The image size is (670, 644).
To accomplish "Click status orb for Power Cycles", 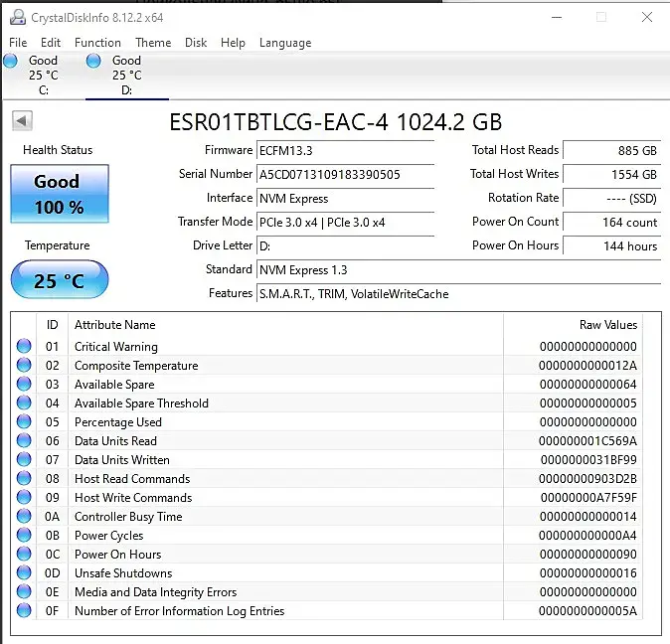I will (24, 536).
